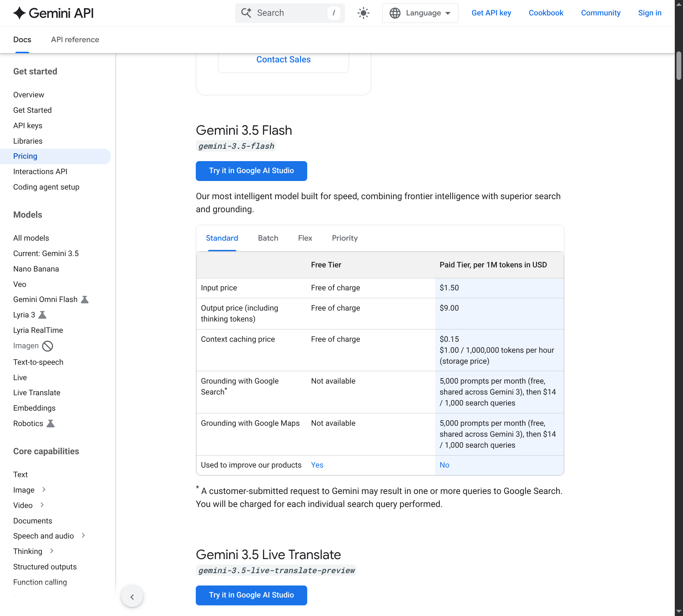The height and width of the screenshot is (616, 683).
Task: Open Live Translate in sidebar
Action: [37, 393]
